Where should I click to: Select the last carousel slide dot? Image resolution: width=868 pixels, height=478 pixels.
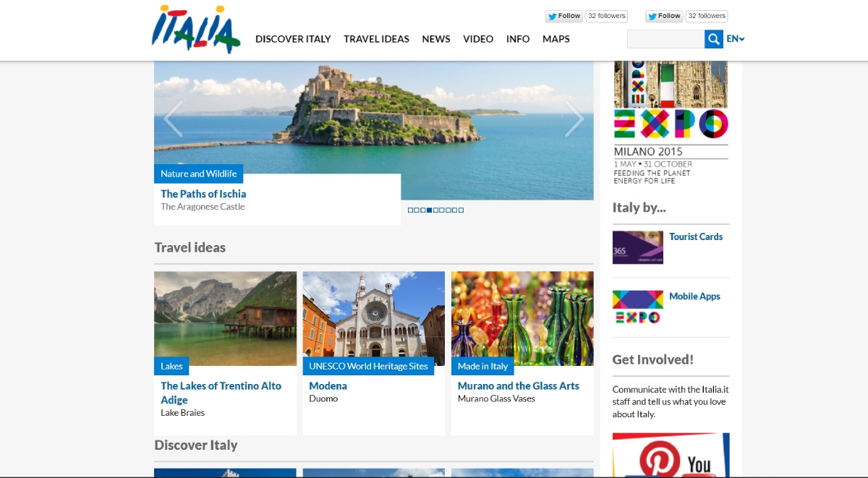[x=461, y=210]
